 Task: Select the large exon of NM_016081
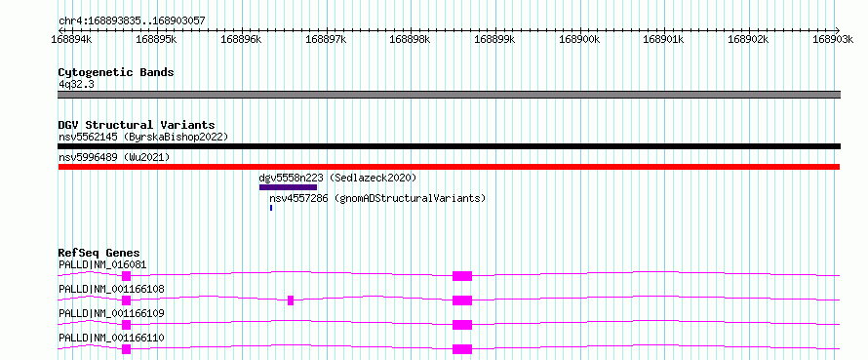(462, 276)
